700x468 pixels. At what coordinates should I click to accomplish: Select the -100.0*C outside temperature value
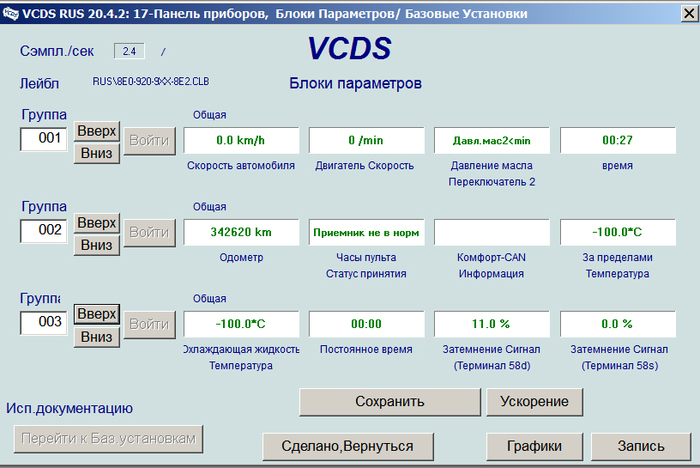[x=618, y=232]
